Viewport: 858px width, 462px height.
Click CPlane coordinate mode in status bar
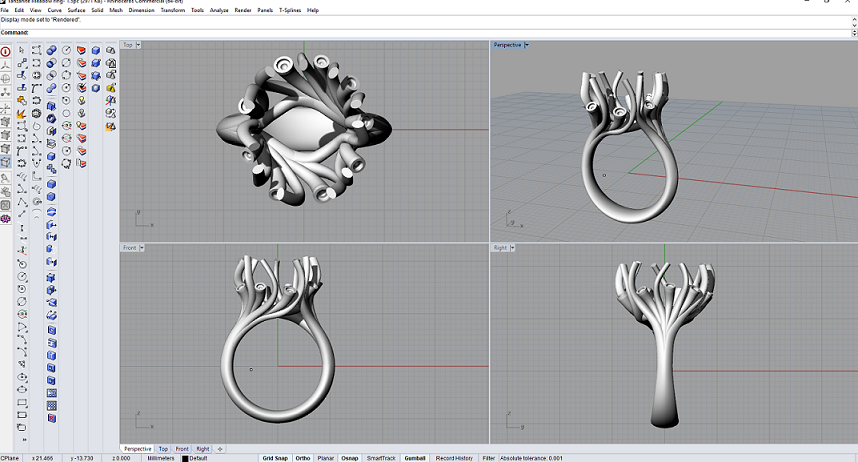[9, 458]
